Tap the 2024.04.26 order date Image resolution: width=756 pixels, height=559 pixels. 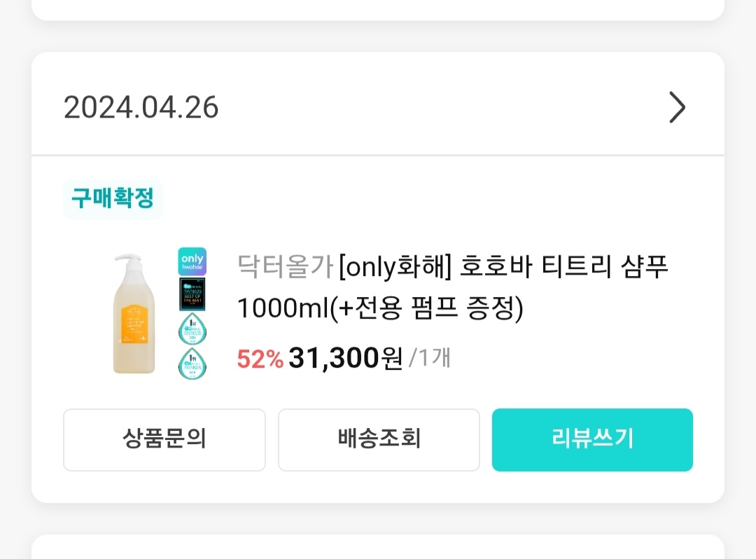(x=141, y=108)
